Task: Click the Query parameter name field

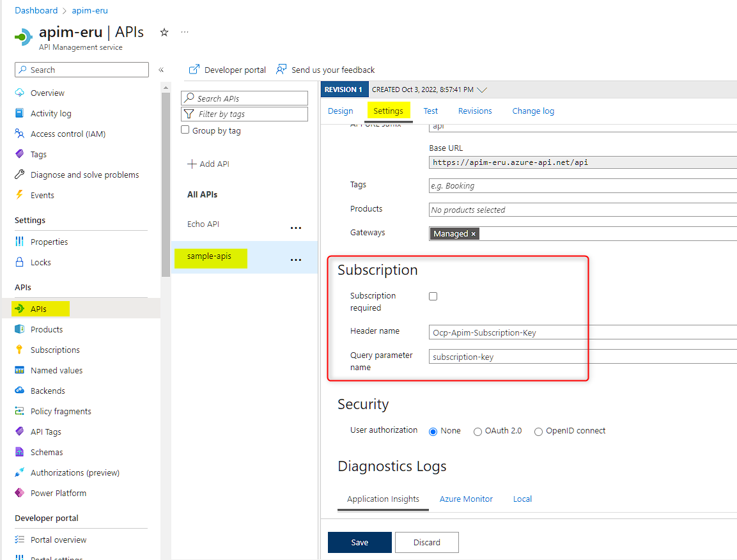Action: [x=583, y=357]
